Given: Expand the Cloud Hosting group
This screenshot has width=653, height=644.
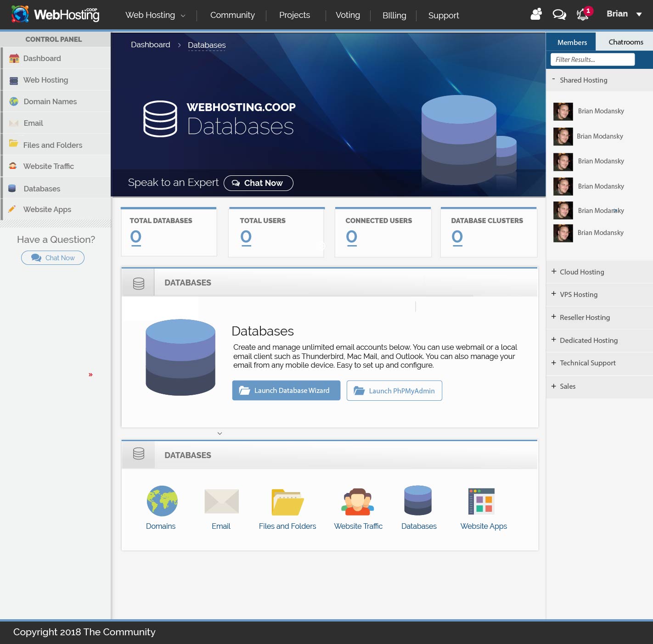Looking at the screenshot, I should (x=554, y=271).
